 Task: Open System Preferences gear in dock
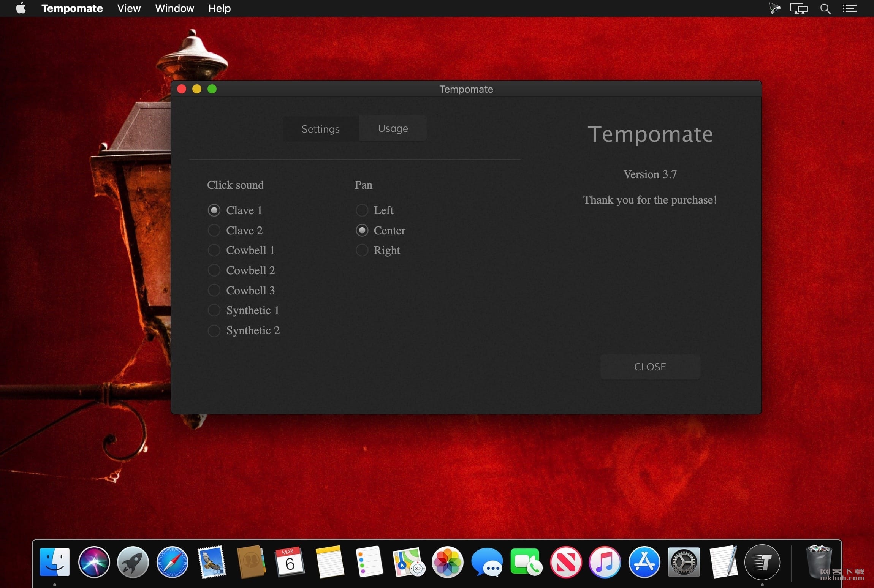pos(684,562)
